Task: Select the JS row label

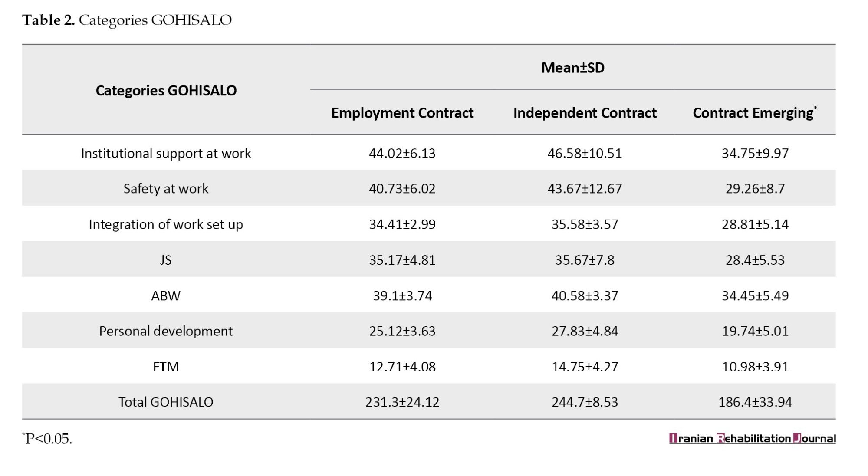Action: (x=166, y=260)
